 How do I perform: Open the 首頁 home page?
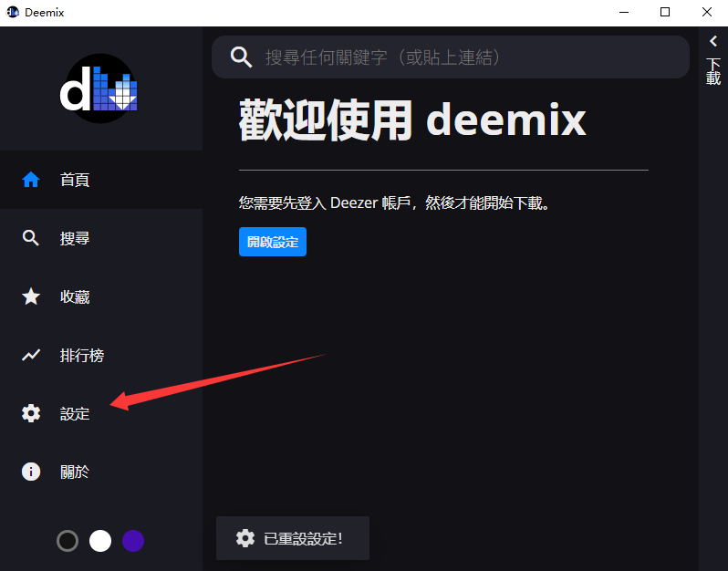click(101, 179)
